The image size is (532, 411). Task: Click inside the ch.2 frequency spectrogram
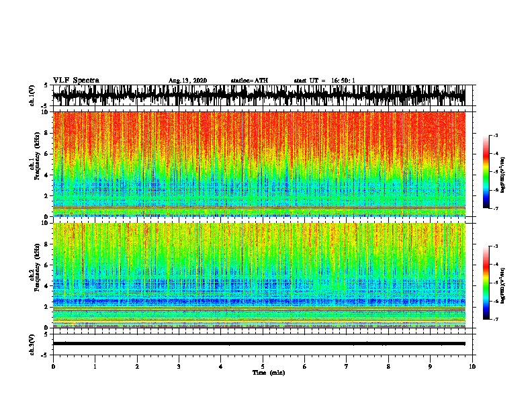(259, 275)
